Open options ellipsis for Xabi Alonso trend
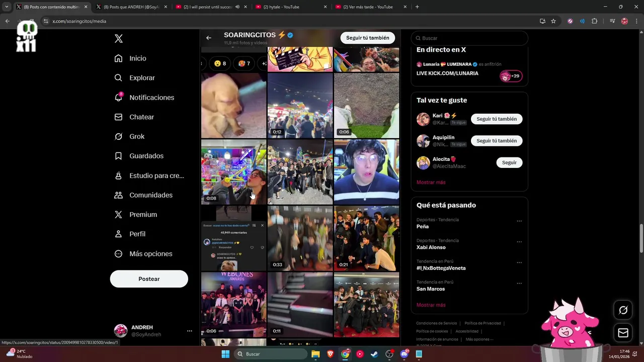 click(x=519, y=242)
